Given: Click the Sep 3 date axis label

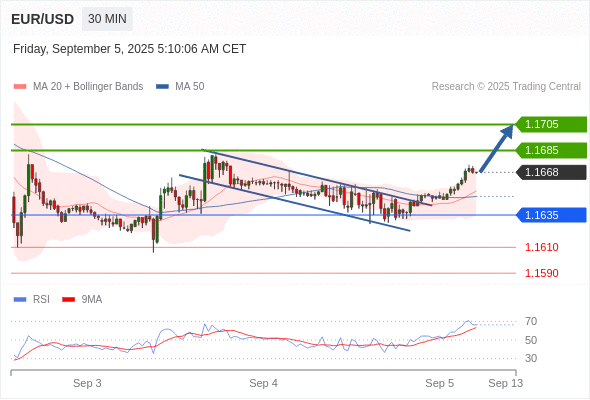Looking at the screenshot, I should pos(87,383).
